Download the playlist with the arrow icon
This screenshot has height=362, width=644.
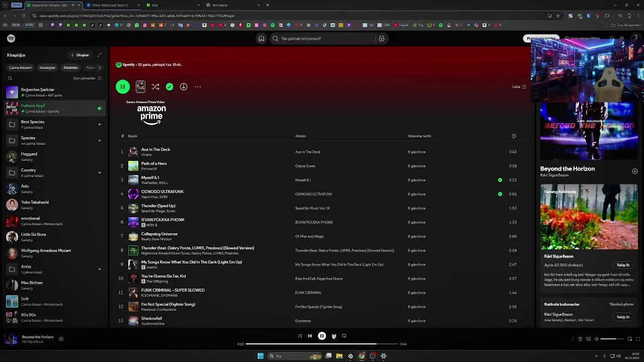click(x=184, y=86)
